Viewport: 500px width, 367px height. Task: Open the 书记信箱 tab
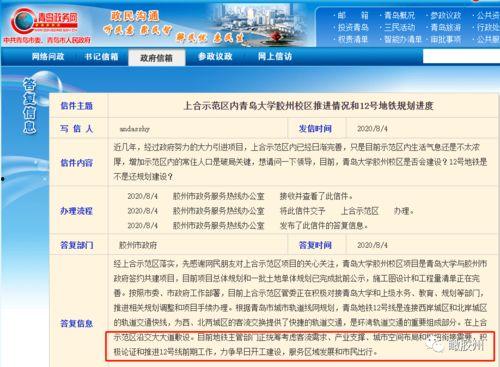(x=101, y=57)
